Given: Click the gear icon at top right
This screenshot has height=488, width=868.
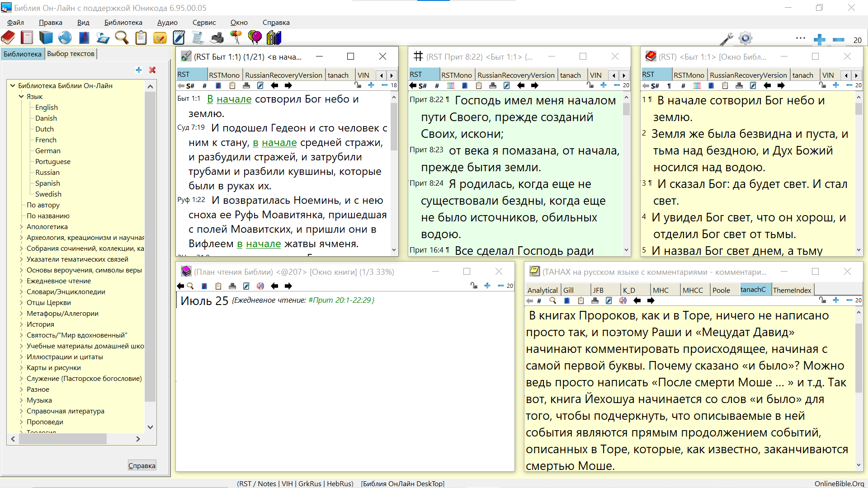Looking at the screenshot, I should (x=745, y=39).
